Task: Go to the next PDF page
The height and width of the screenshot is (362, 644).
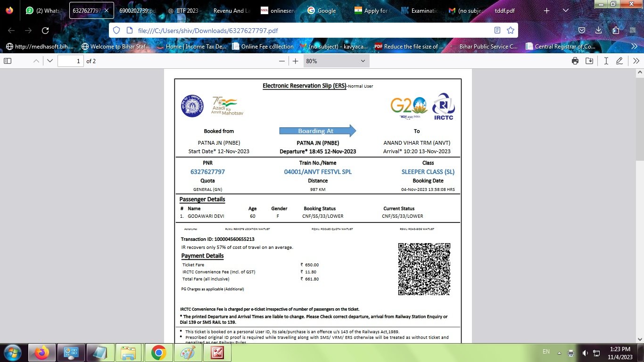Action: point(50,61)
